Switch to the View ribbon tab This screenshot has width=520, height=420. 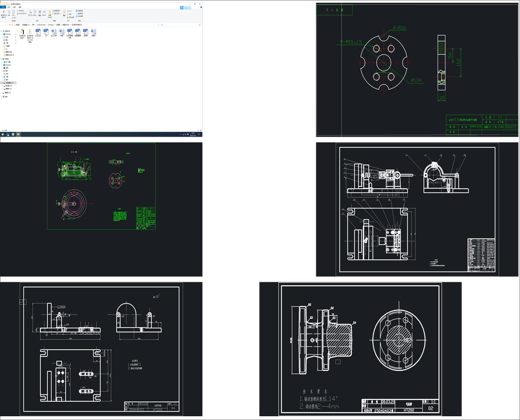(20, 7)
